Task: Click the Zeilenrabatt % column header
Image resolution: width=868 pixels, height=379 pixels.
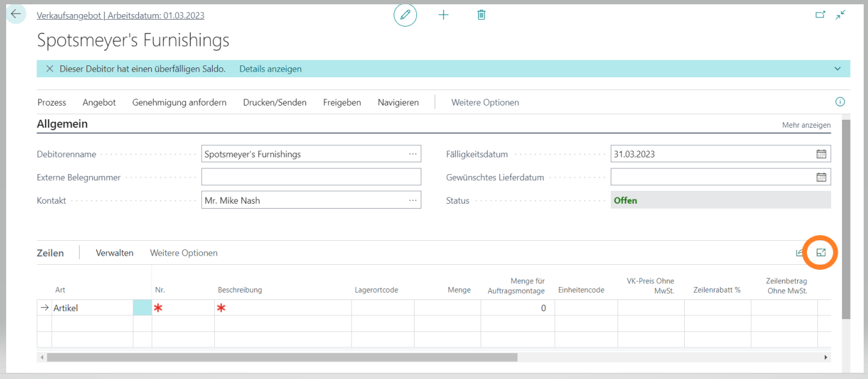Action: tap(717, 290)
